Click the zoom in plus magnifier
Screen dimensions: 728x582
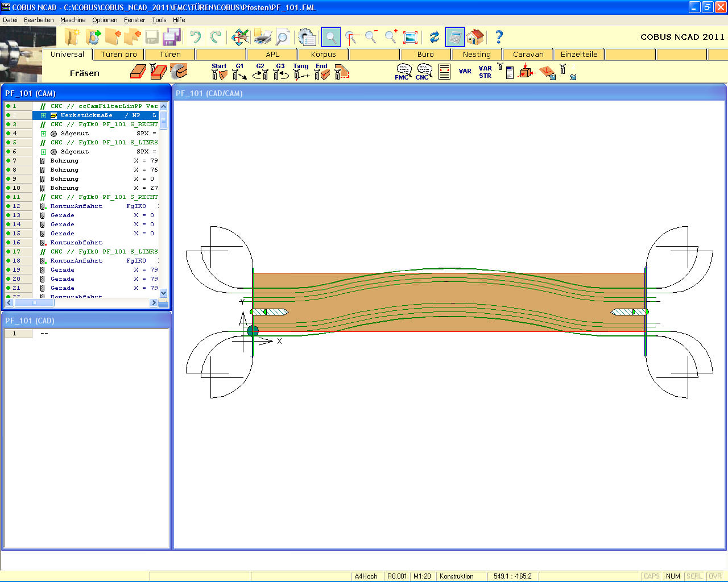pos(390,37)
